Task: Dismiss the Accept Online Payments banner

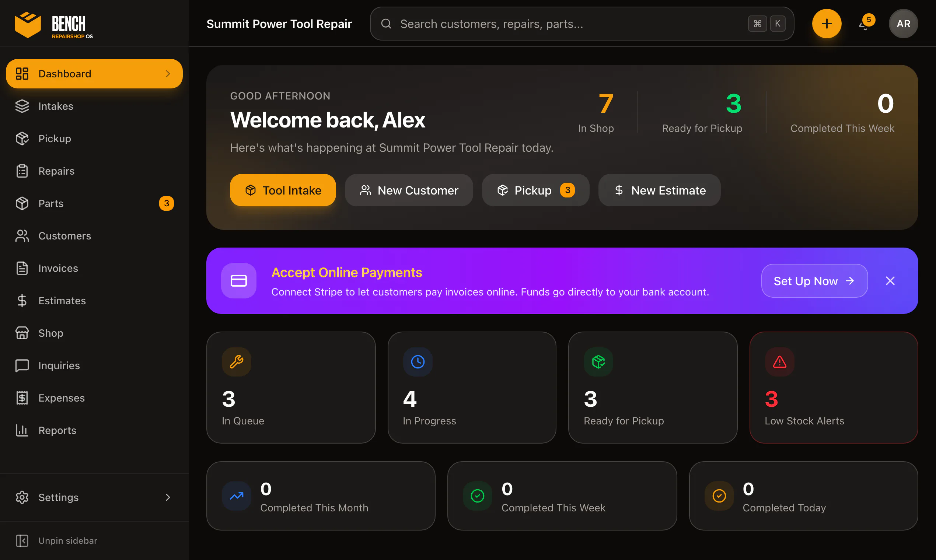Action: click(890, 281)
